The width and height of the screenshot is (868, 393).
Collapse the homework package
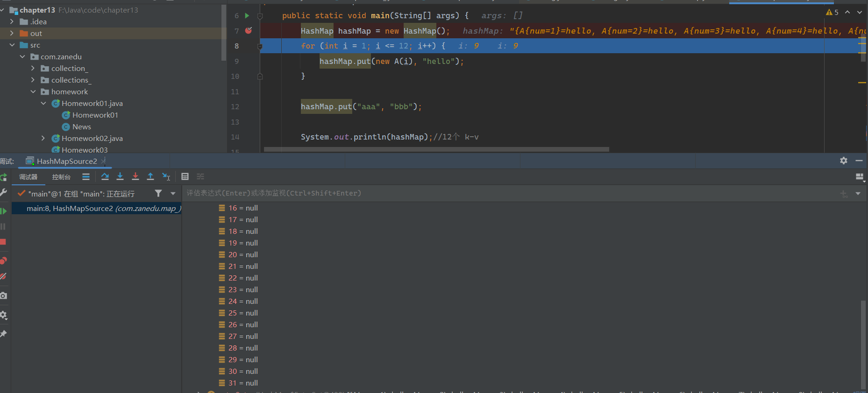click(33, 91)
